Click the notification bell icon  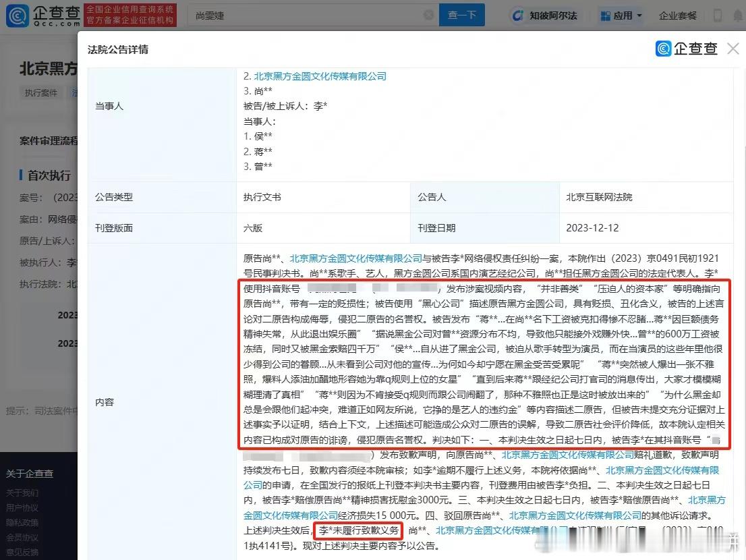click(x=738, y=16)
